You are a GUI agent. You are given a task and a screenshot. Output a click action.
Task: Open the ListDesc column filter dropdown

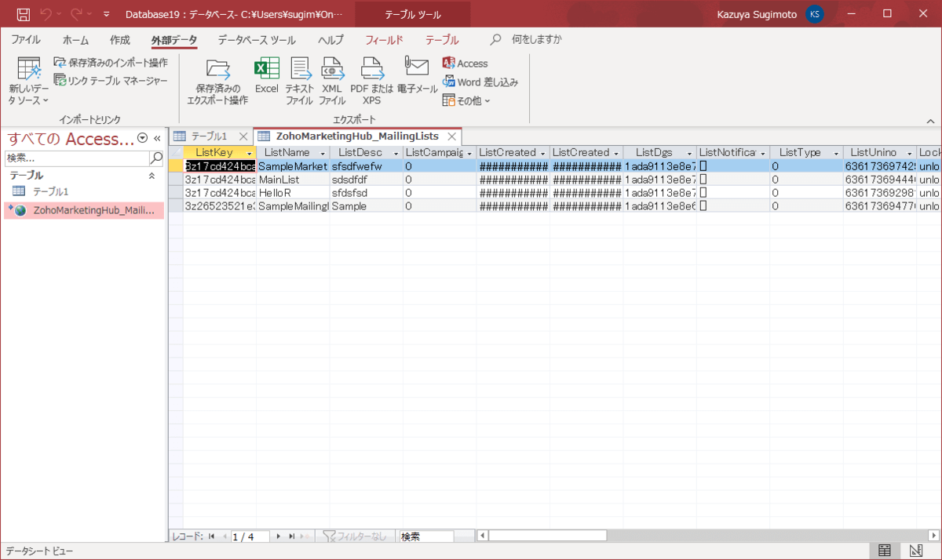coord(396,153)
